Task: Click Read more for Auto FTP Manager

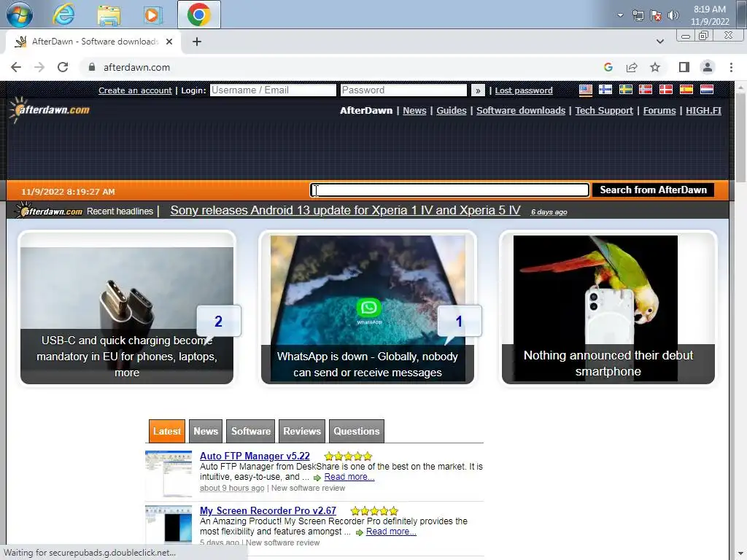Action: click(349, 477)
